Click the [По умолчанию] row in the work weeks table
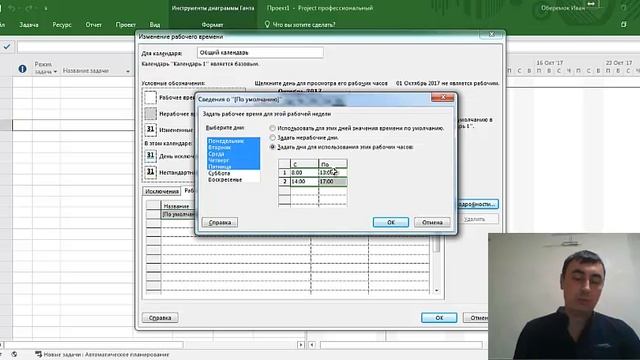This screenshot has width=640, height=360. (178, 214)
